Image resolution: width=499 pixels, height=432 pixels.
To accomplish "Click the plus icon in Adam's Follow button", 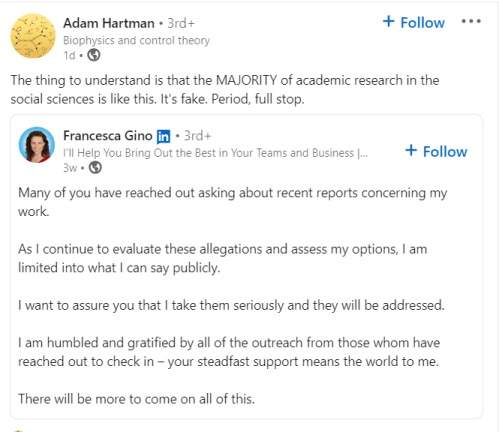I will [389, 21].
